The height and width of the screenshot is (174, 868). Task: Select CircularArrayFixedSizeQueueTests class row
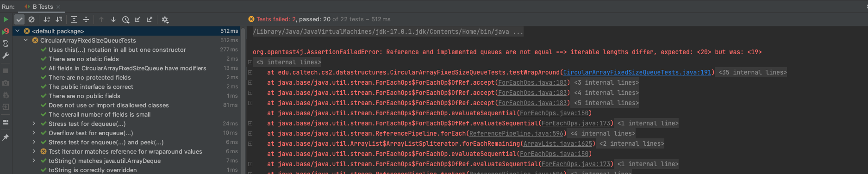click(x=126, y=40)
